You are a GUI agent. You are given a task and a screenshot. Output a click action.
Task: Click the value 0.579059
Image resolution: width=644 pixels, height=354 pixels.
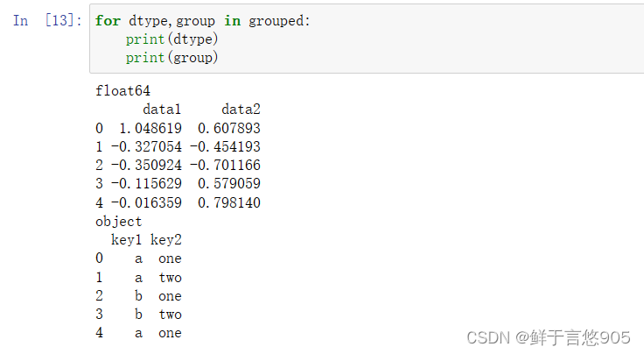(x=229, y=183)
